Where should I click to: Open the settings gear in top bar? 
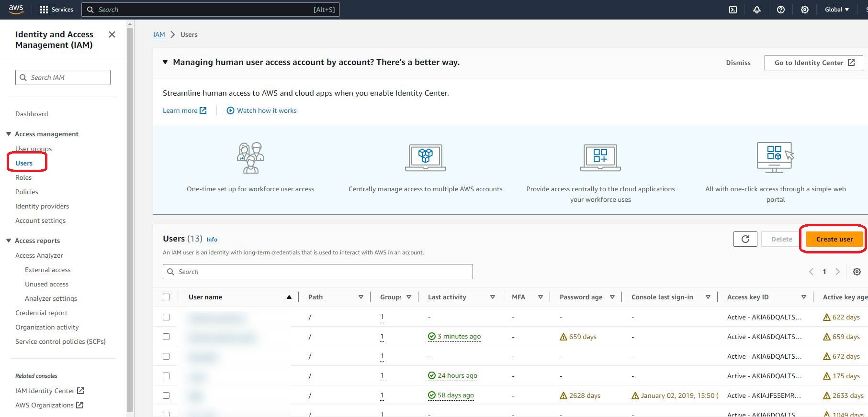805,10
